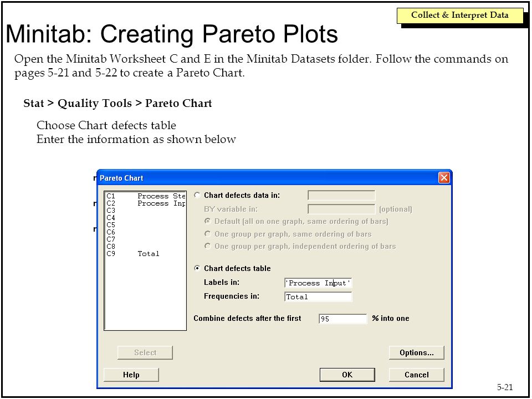Click the 'Labels in' field with 'Process Input'

(x=318, y=283)
